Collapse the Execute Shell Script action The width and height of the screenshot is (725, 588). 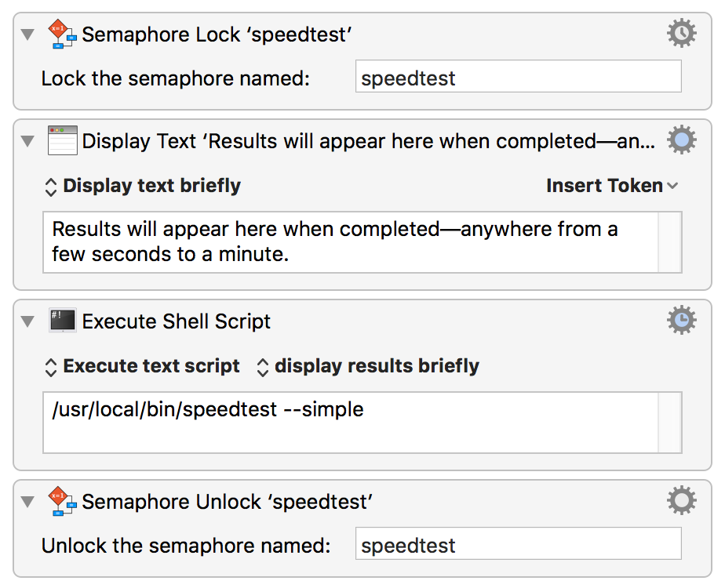pyautogui.click(x=27, y=321)
